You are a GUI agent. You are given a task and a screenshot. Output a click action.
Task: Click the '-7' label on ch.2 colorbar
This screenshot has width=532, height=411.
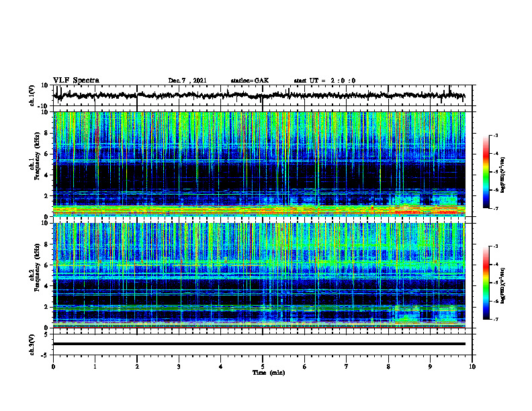tap(496, 319)
